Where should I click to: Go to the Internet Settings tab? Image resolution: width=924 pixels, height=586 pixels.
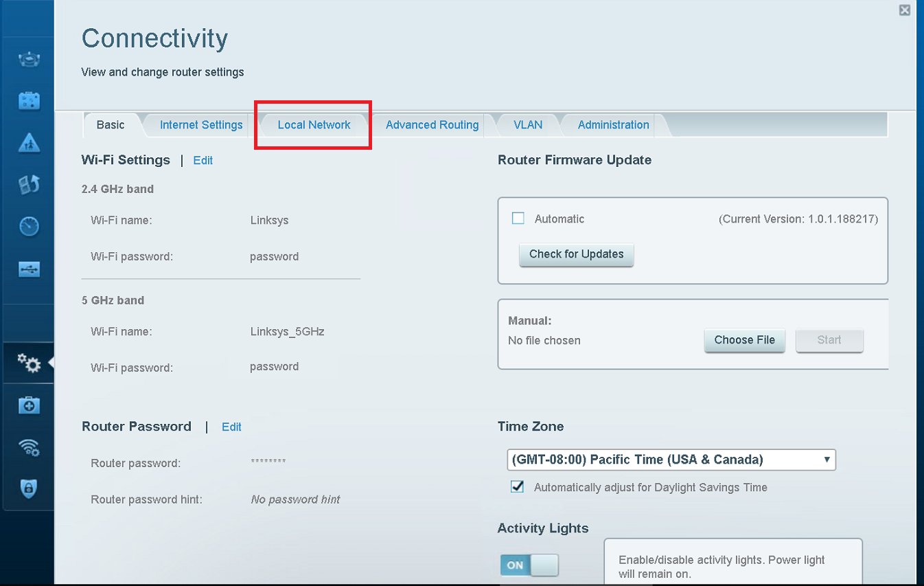201,125
